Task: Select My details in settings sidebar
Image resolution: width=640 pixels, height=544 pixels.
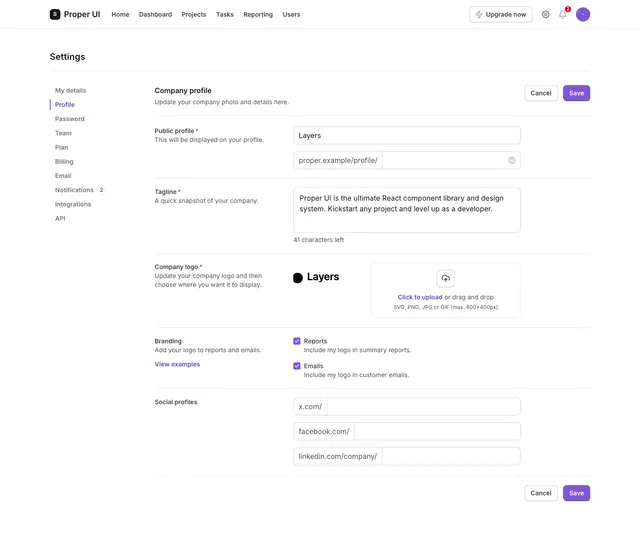Action: [x=70, y=91]
